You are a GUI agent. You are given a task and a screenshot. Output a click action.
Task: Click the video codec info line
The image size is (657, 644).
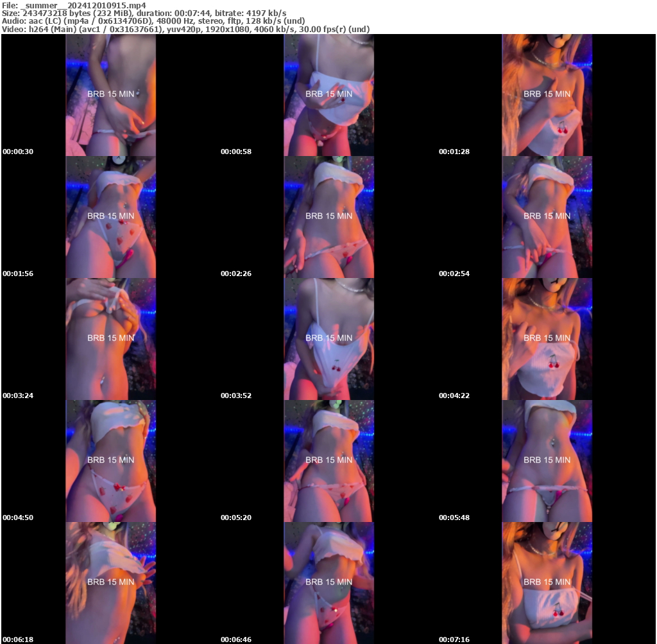(186, 28)
